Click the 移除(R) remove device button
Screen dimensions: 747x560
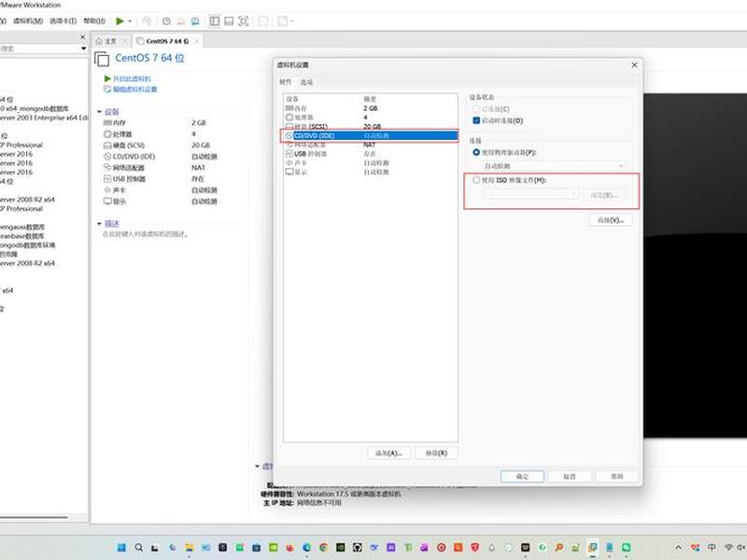pos(436,453)
